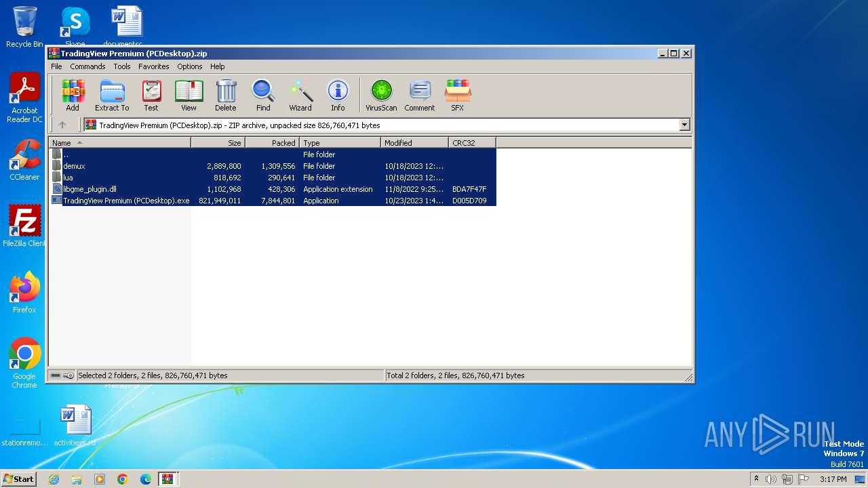This screenshot has width=868, height=488.
Task: Open Acrobat Reader DC desktop icon
Action: pyautogui.click(x=24, y=98)
